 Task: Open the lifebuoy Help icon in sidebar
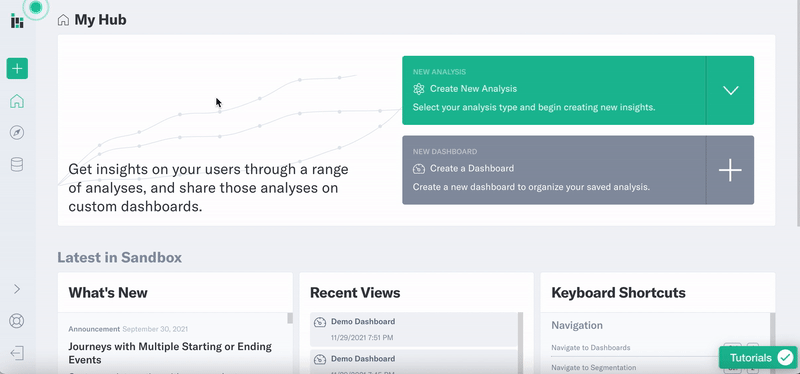click(x=17, y=321)
